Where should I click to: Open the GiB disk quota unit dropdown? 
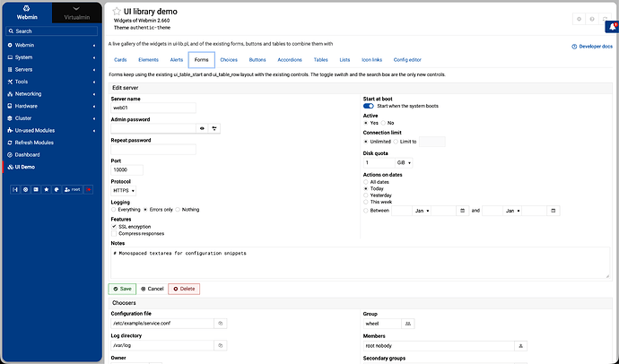coord(404,163)
